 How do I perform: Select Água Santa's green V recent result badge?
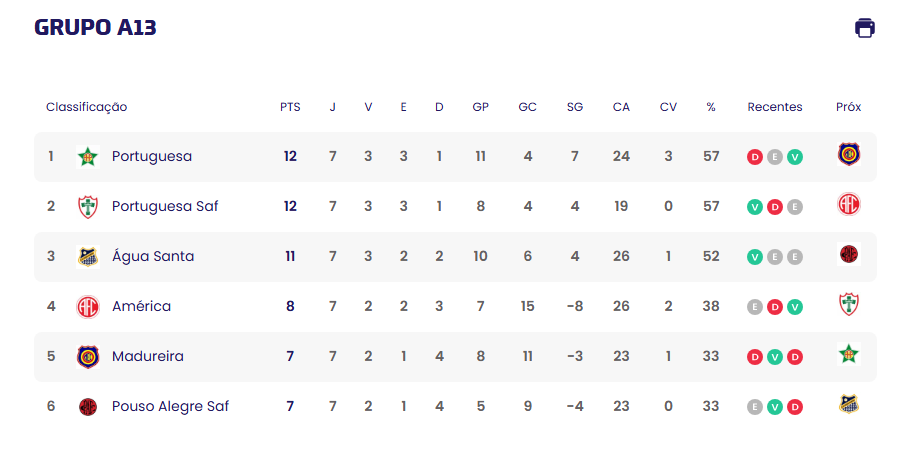755,257
